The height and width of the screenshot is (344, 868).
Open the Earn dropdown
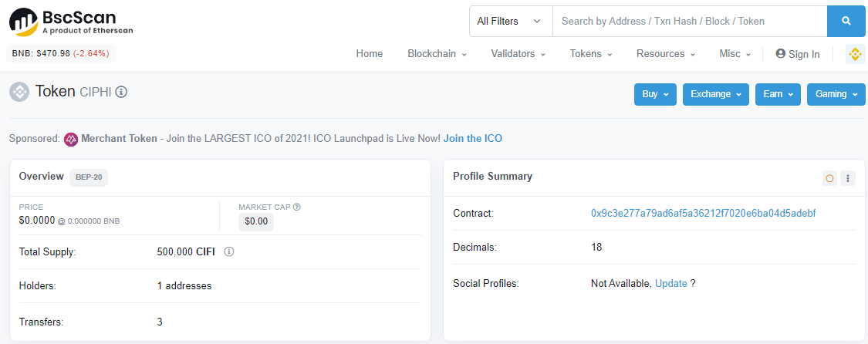click(778, 94)
